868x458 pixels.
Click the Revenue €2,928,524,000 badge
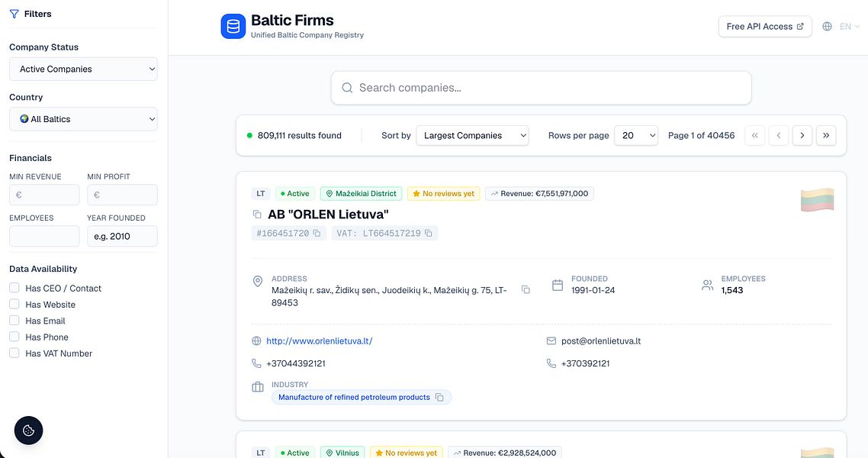pyautogui.click(x=505, y=452)
